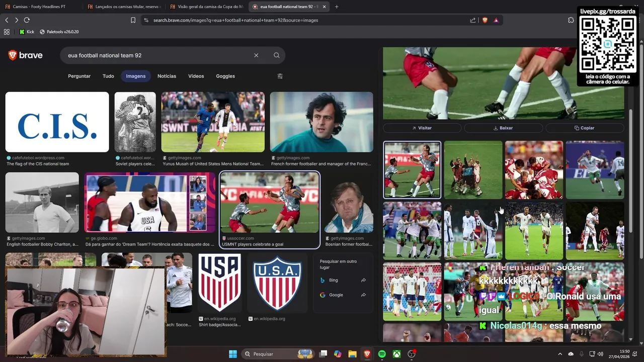
Task: Open Brave Rewards triangle icon
Action: click(496, 20)
